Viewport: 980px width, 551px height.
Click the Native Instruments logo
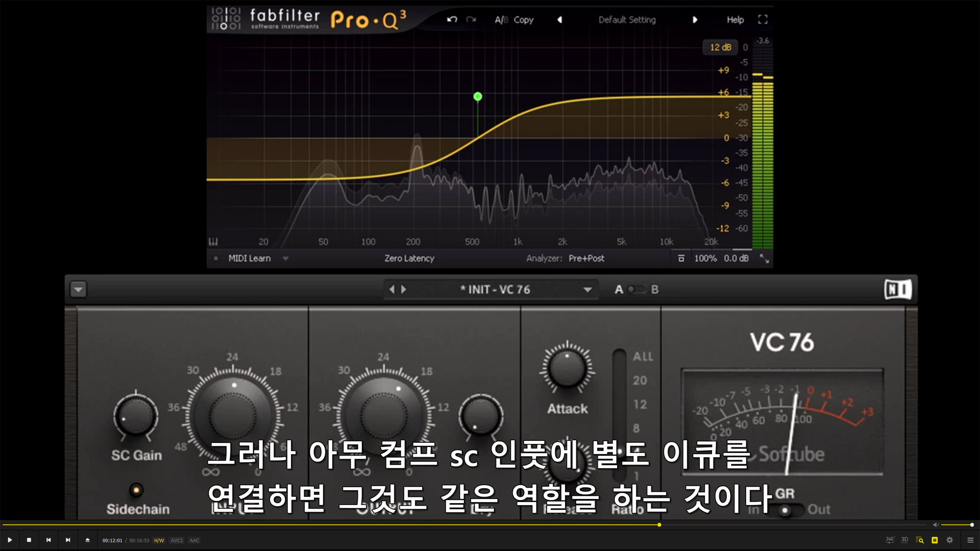898,289
